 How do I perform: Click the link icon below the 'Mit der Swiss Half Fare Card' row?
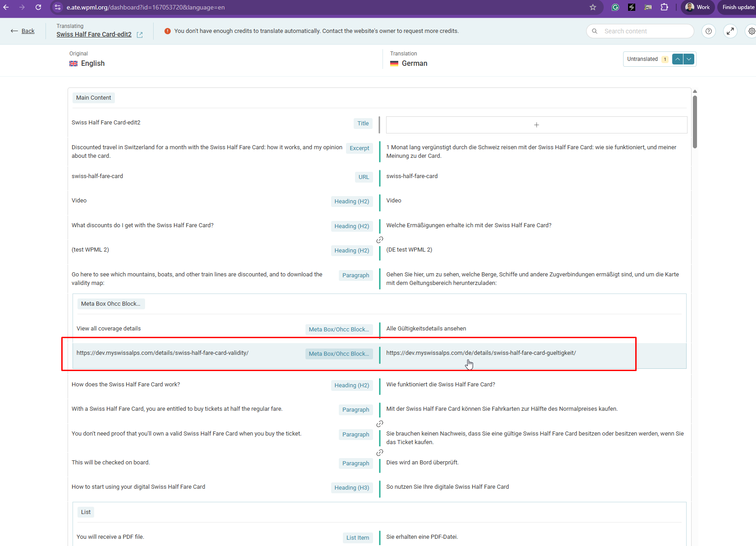pos(380,424)
